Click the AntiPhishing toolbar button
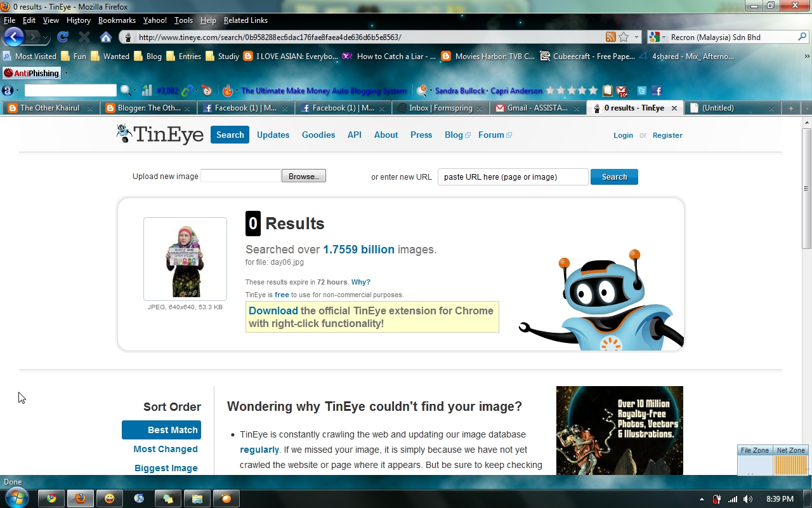This screenshot has width=812, height=508. (32, 73)
